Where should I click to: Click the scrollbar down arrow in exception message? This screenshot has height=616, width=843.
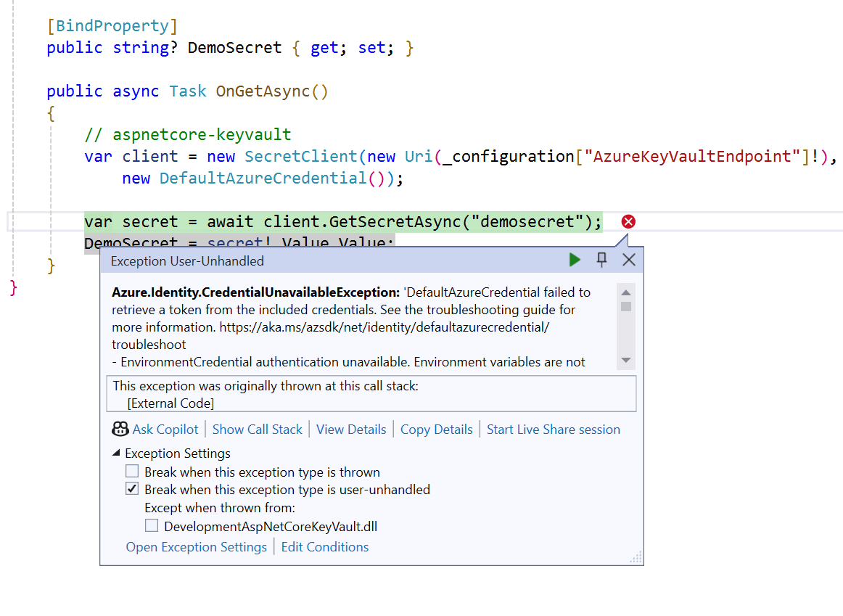(625, 361)
